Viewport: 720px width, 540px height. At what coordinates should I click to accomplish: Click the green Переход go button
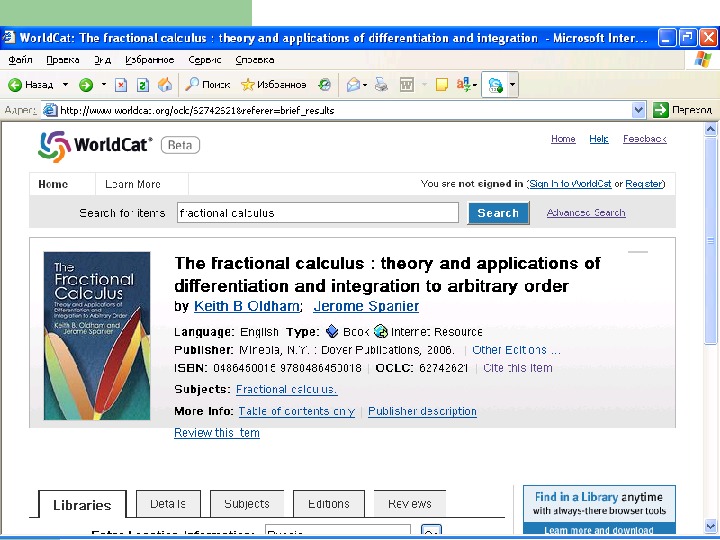(x=683, y=110)
